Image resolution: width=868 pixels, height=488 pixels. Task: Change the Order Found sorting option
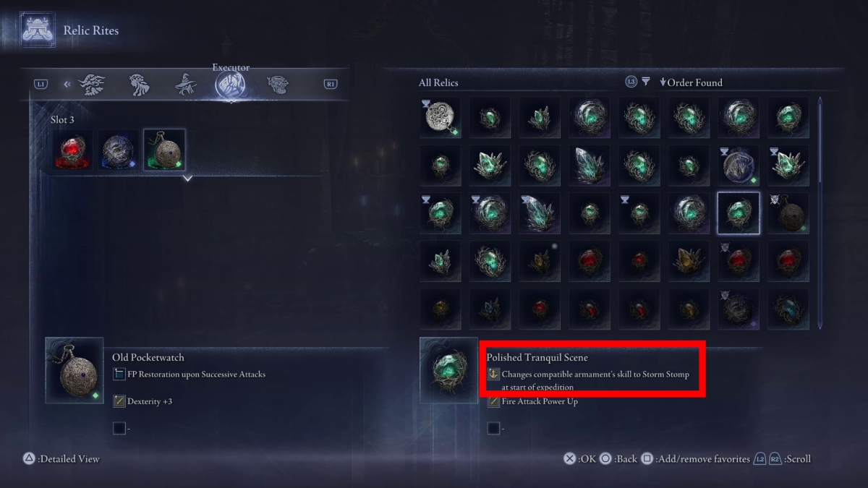pos(691,82)
